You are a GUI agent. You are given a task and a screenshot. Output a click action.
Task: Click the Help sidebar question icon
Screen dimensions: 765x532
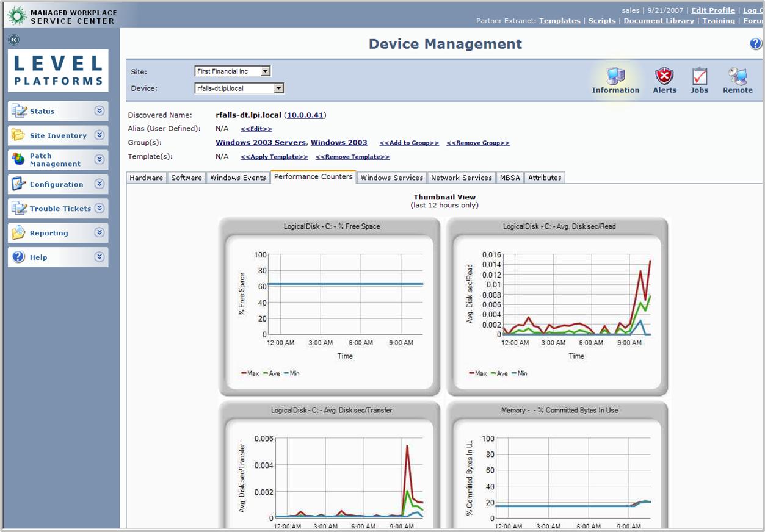[20, 257]
